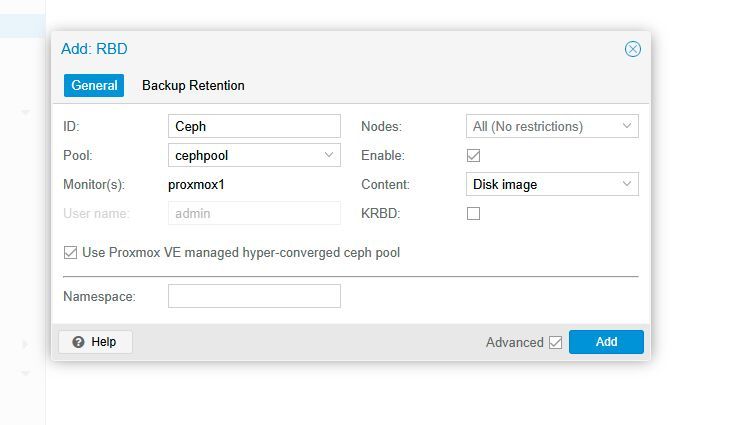Toggle the Advanced checkbox
731x425 pixels.
(x=555, y=343)
